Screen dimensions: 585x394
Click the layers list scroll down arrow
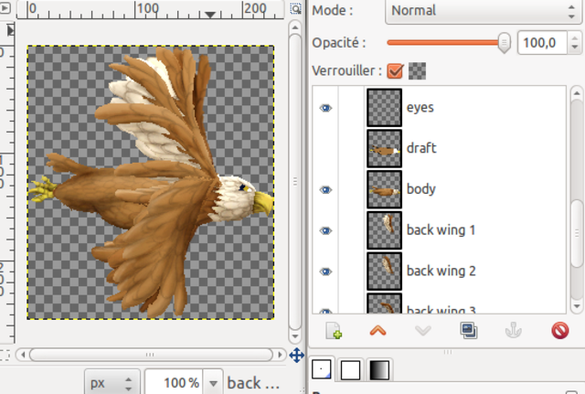[577, 307]
